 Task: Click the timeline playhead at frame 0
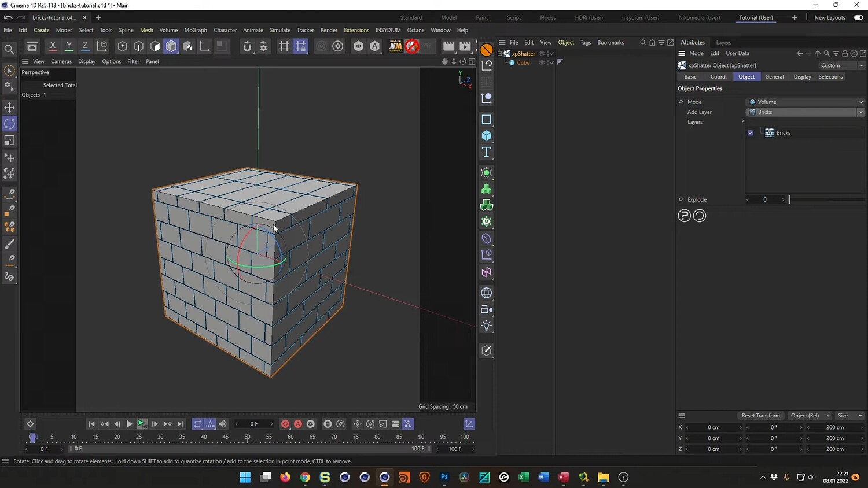pyautogui.click(x=32, y=437)
